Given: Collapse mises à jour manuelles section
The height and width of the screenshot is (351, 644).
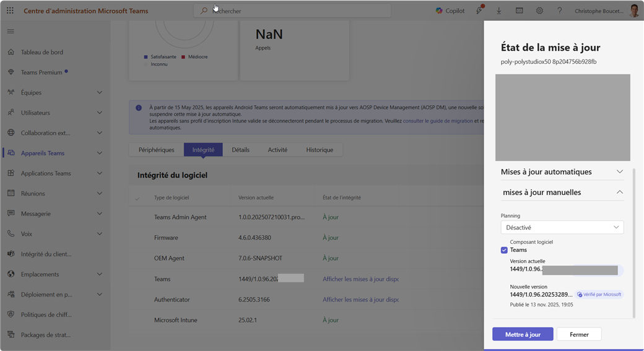Looking at the screenshot, I should tap(619, 193).
